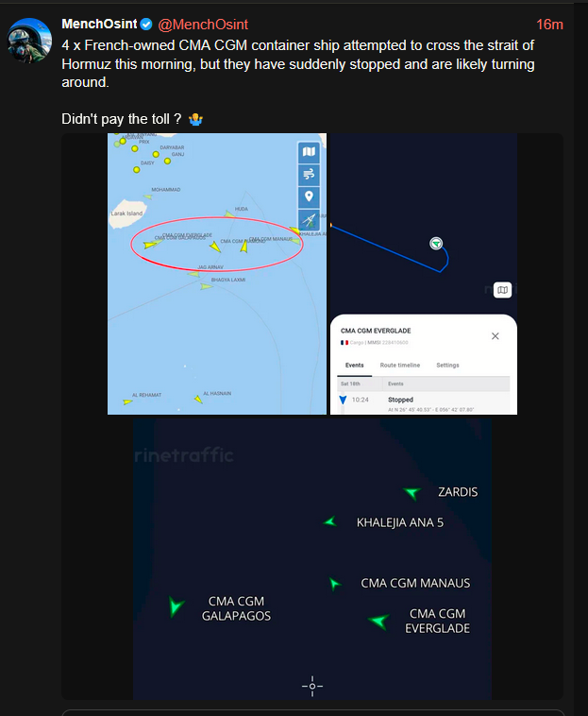Toggle the wind layer icon on map
Image resolution: width=588 pixels, height=716 pixels.
coord(309,174)
